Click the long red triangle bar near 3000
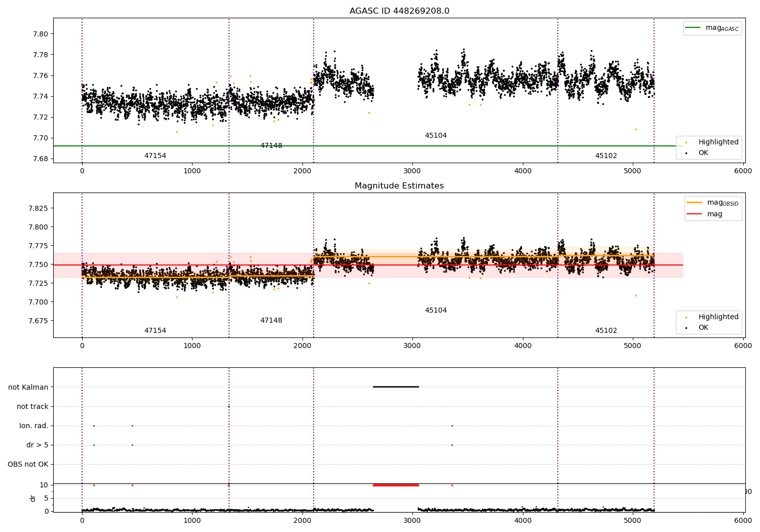The height and width of the screenshot is (532, 760). (x=396, y=485)
